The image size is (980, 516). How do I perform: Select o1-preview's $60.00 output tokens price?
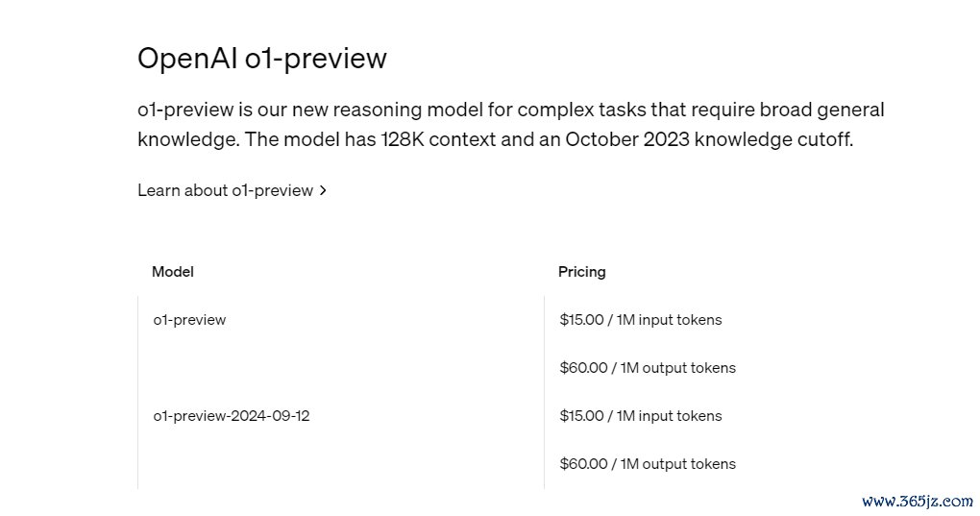[648, 368]
